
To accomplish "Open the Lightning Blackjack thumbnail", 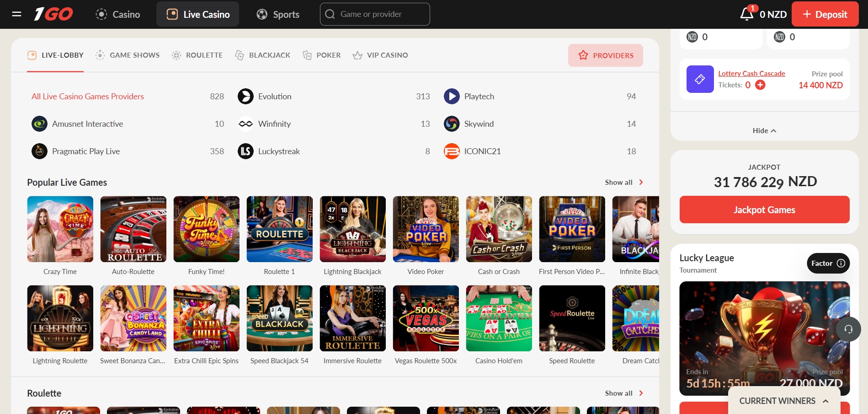I will coord(353,229).
